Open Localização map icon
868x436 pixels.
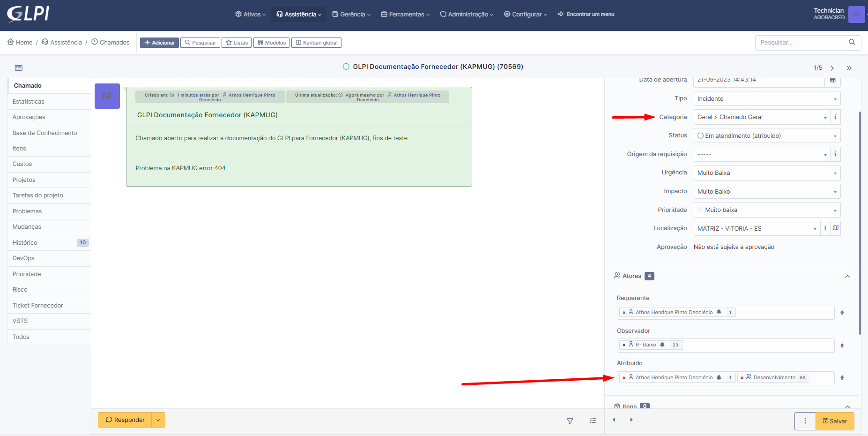[836, 228]
